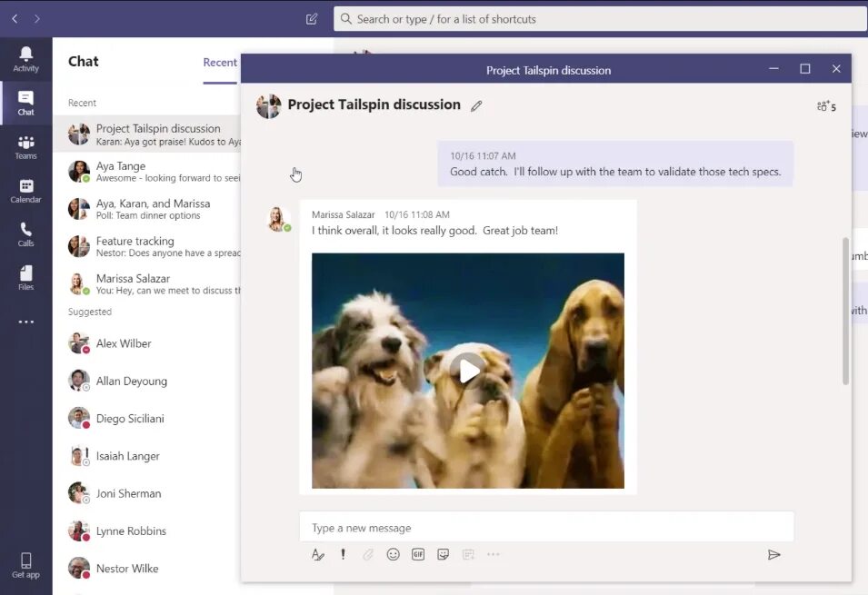Open the Calendar view

(26, 191)
